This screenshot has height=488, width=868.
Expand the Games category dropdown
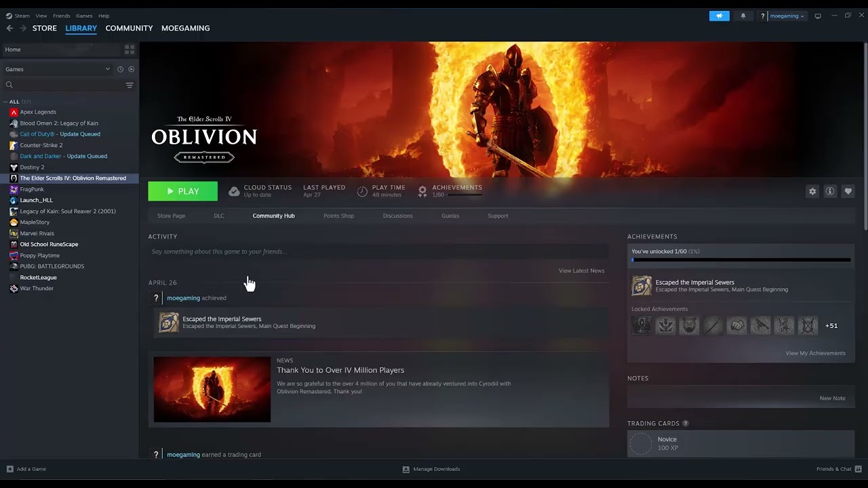coord(107,69)
